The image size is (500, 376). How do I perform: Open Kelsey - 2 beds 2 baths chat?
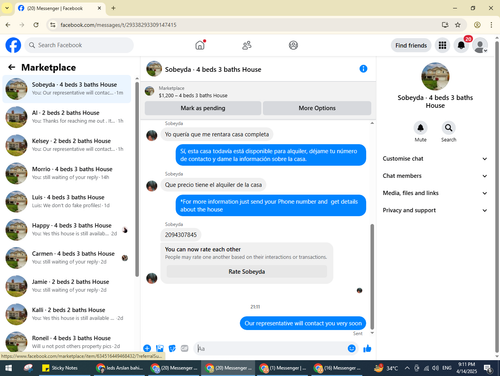coord(67,145)
